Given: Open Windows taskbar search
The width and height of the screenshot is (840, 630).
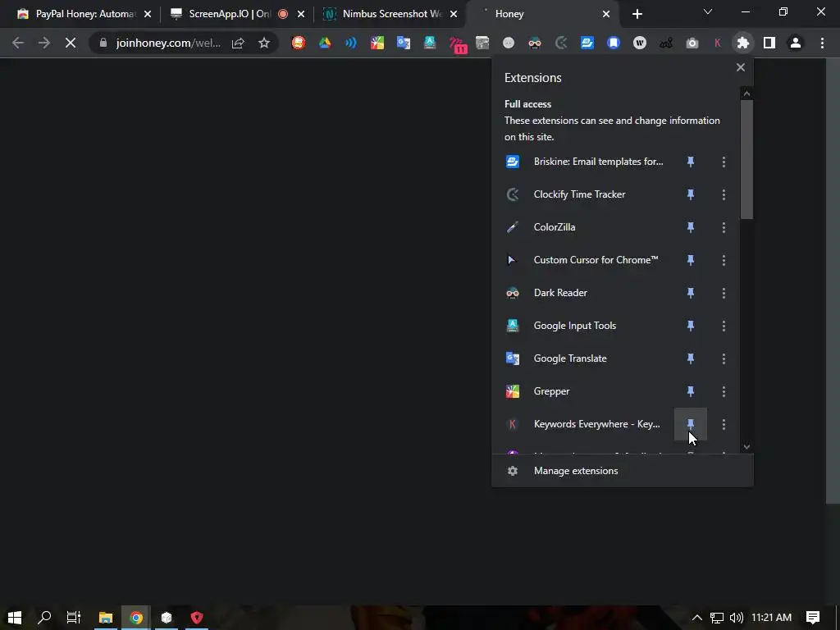Looking at the screenshot, I should pyautogui.click(x=44, y=618).
